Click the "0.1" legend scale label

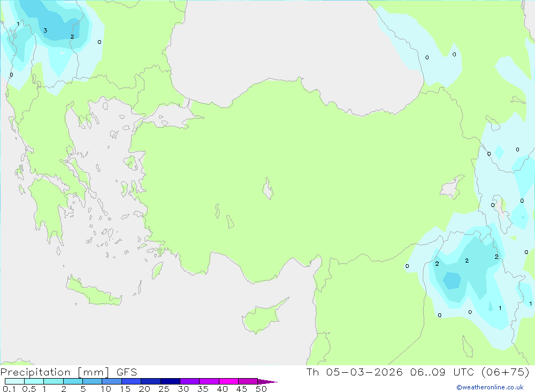coord(9,389)
